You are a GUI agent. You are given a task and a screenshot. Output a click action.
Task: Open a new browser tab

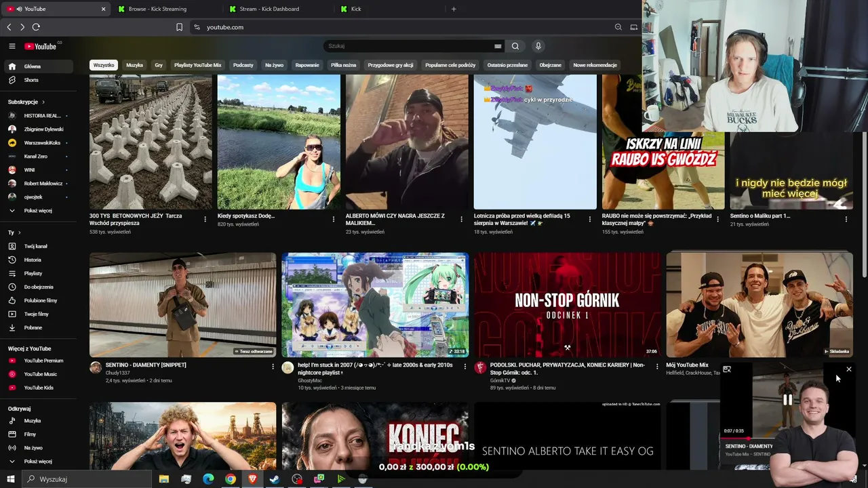(x=454, y=9)
